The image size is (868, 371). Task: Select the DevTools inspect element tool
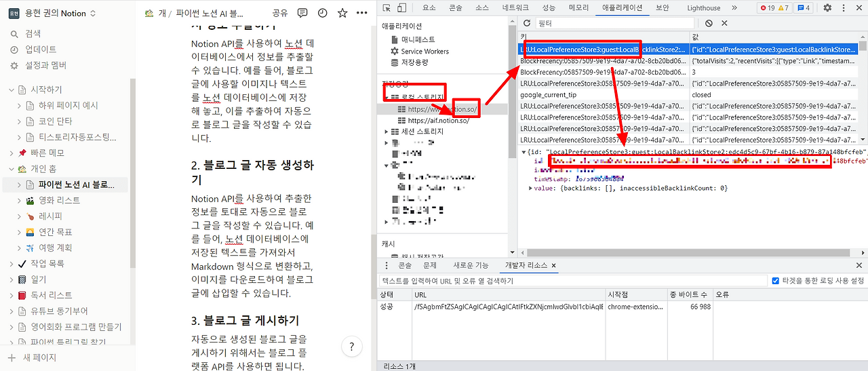click(386, 8)
